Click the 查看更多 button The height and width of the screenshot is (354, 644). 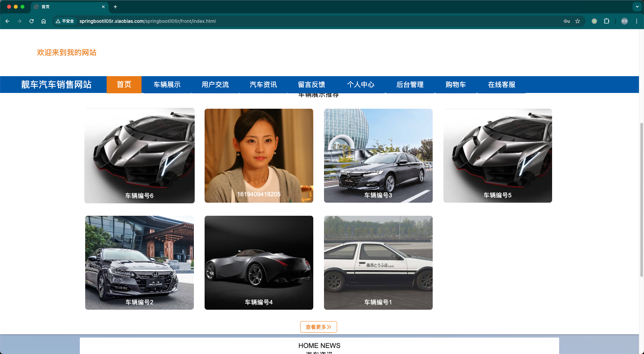click(319, 327)
